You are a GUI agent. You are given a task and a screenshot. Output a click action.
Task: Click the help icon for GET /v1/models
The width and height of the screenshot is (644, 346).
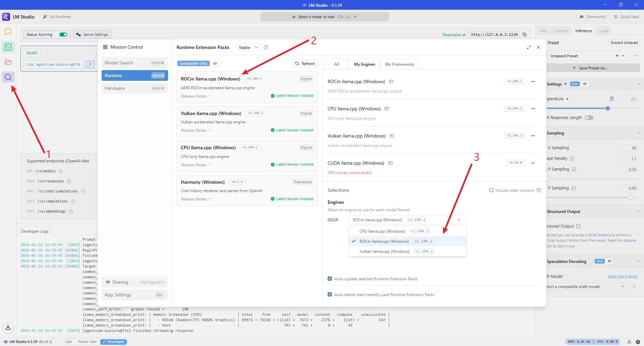pos(61,171)
